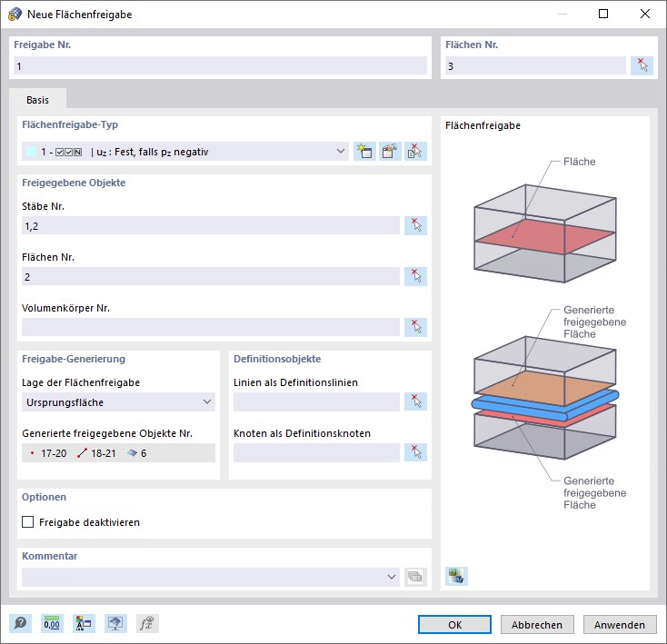The height and width of the screenshot is (644, 667).
Task: Open the units and decimals 0,00 icon
Action: [x=52, y=624]
